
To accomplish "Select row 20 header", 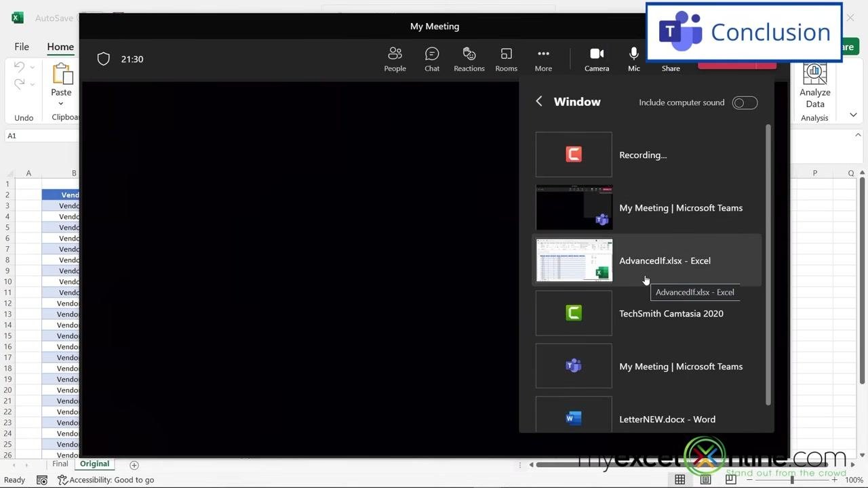I will click(7, 390).
